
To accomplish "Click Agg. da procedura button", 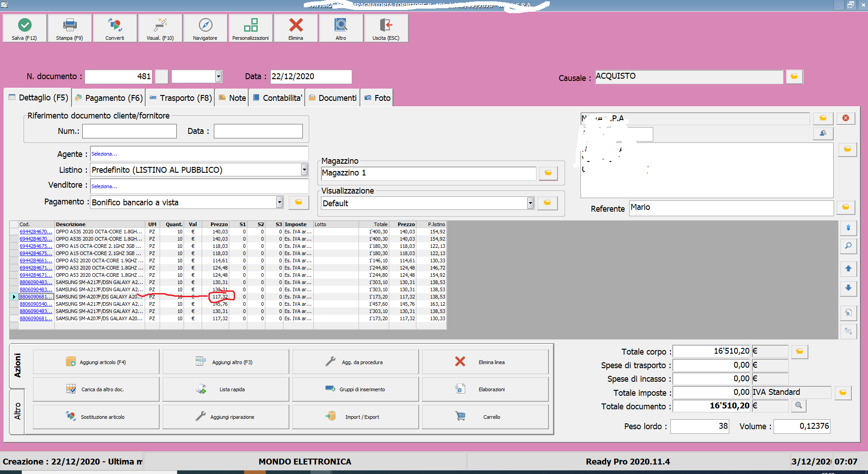I will pyautogui.click(x=355, y=362).
